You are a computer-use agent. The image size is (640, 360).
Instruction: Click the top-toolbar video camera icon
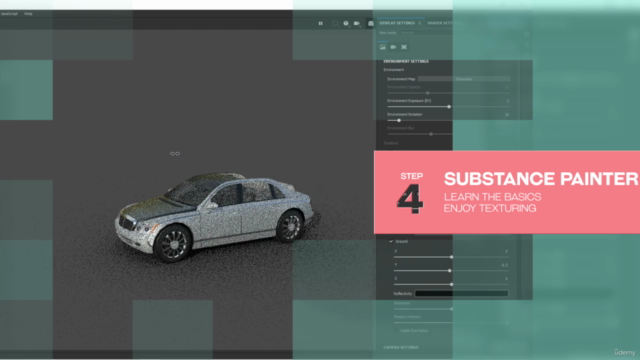point(357,23)
